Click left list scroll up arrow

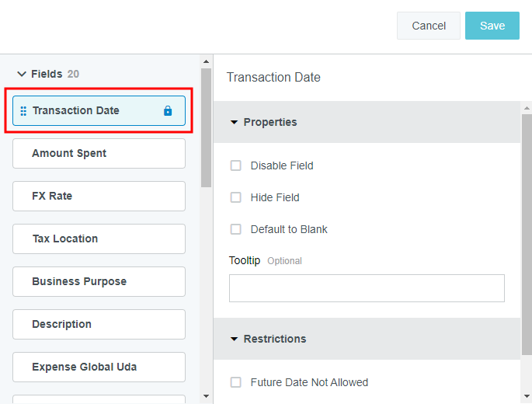206,62
